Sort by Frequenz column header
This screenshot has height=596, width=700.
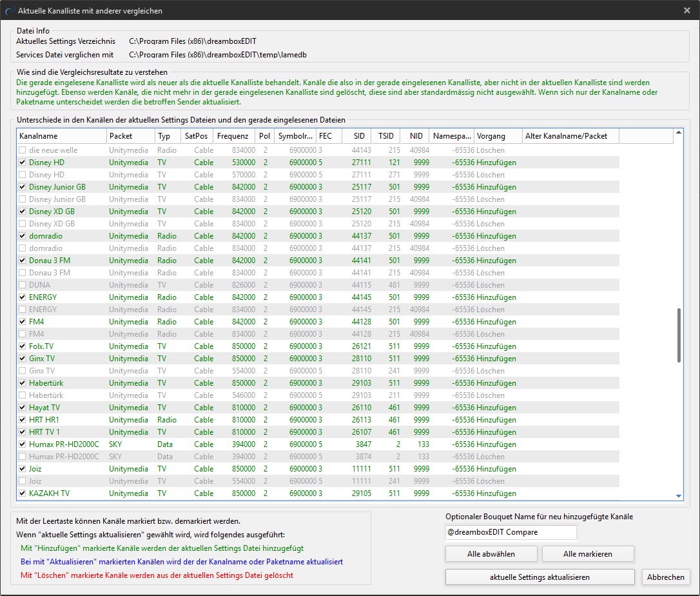(233, 136)
